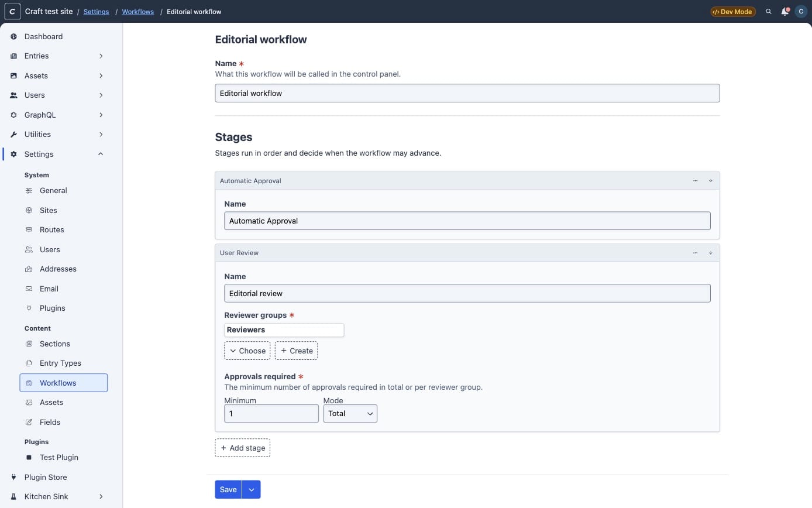Open actions menu for Automatic Approval stage
812x508 pixels.
coord(696,181)
